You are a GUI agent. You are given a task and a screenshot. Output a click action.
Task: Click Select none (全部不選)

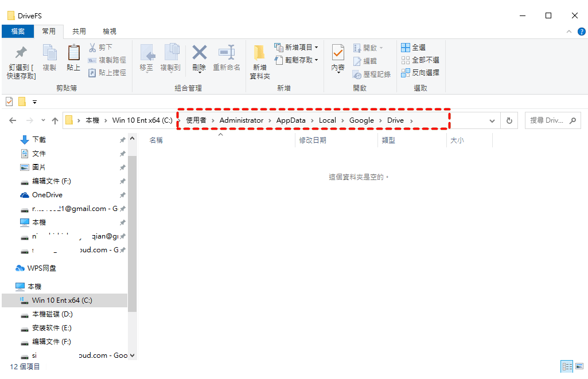pyautogui.click(x=420, y=60)
